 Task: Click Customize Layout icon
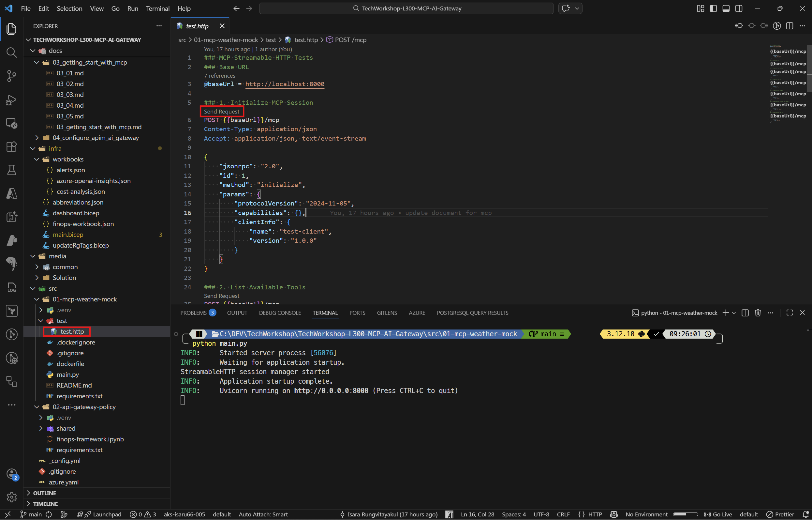(x=700, y=8)
